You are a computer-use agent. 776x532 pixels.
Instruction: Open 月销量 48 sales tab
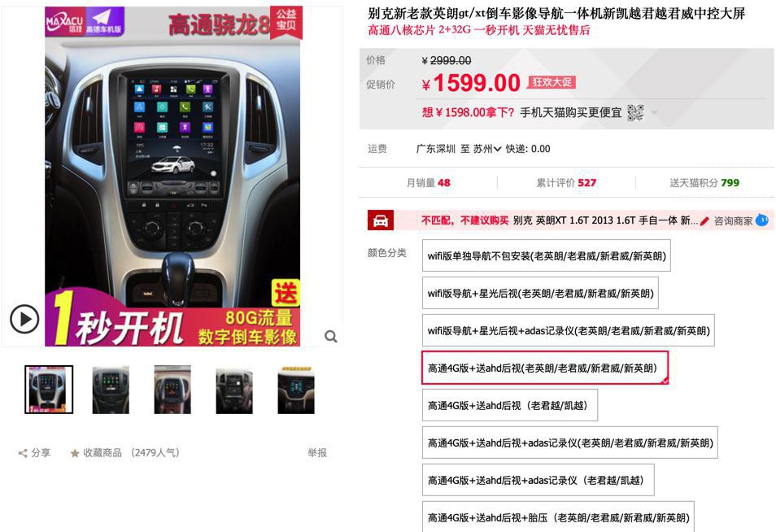[428, 182]
